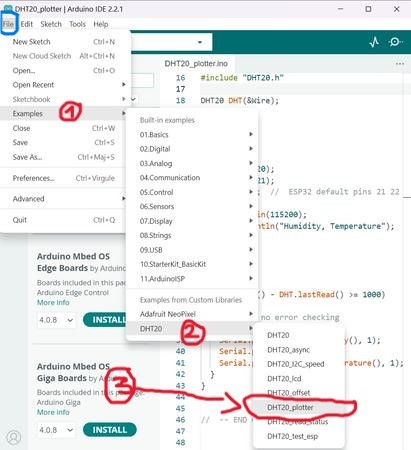Screen dimensions: 411x450
Task: Expand 10.StarterKit_BasicKit examples
Action: click(192, 264)
